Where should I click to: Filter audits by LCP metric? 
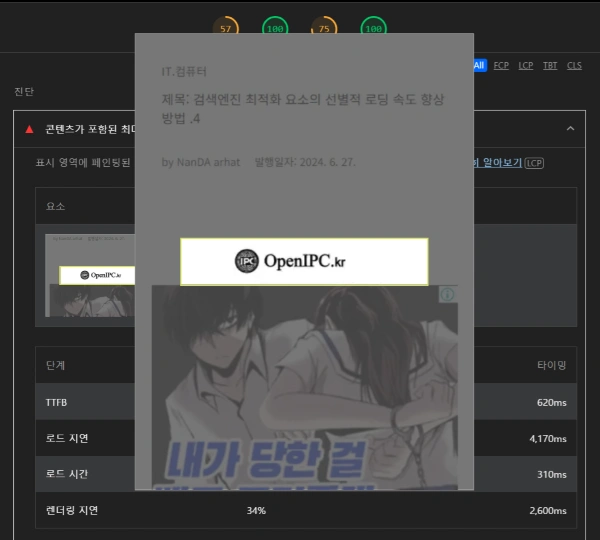526,65
